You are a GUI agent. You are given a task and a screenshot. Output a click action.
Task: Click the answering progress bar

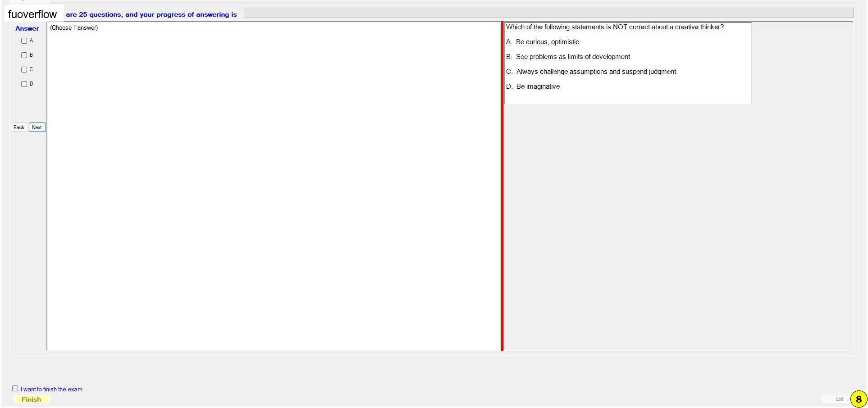coord(548,14)
